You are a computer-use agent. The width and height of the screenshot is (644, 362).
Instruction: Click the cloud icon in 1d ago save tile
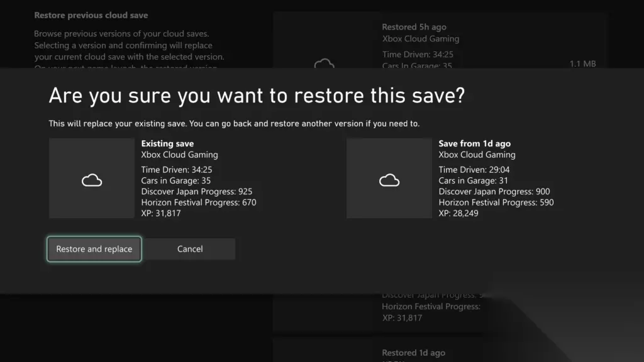(x=389, y=180)
